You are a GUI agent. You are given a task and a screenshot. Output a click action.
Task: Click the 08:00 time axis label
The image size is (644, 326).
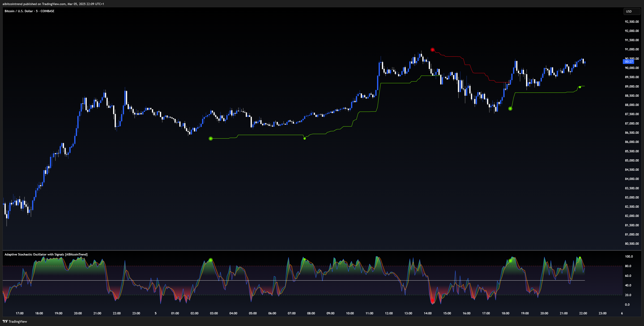pos(311,313)
